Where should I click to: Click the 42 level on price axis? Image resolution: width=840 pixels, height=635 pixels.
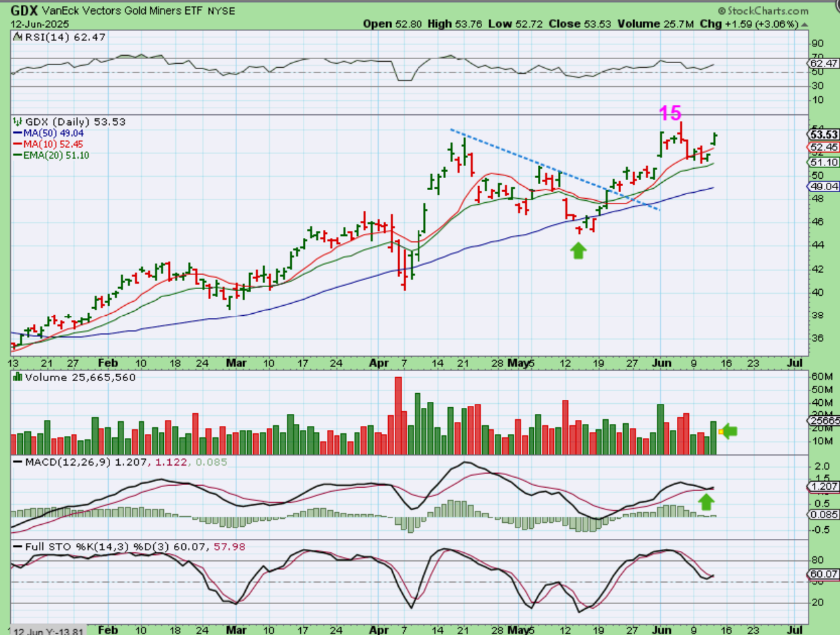(817, 269)
